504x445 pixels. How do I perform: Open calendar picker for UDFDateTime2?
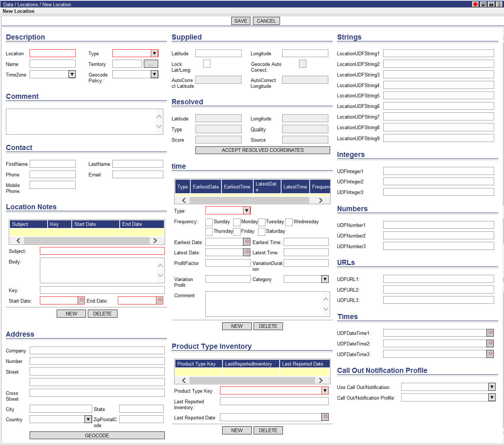(490, 343)
